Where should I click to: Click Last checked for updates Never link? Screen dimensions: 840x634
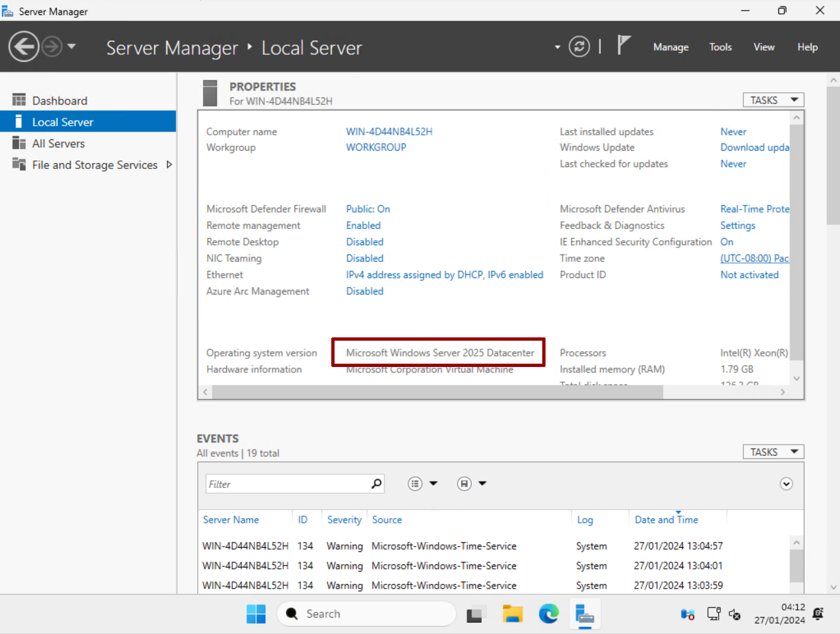point(734,164)
